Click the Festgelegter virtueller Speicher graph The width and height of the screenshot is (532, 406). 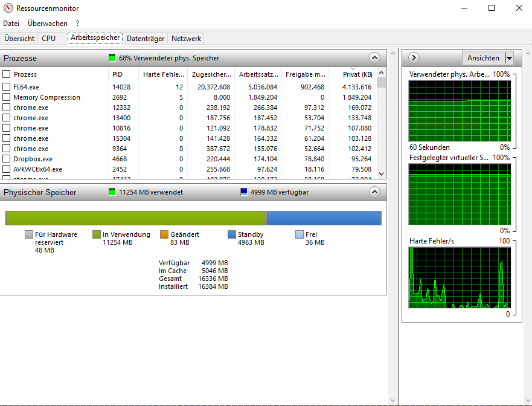pyautogui.click(x=460, y=195)
